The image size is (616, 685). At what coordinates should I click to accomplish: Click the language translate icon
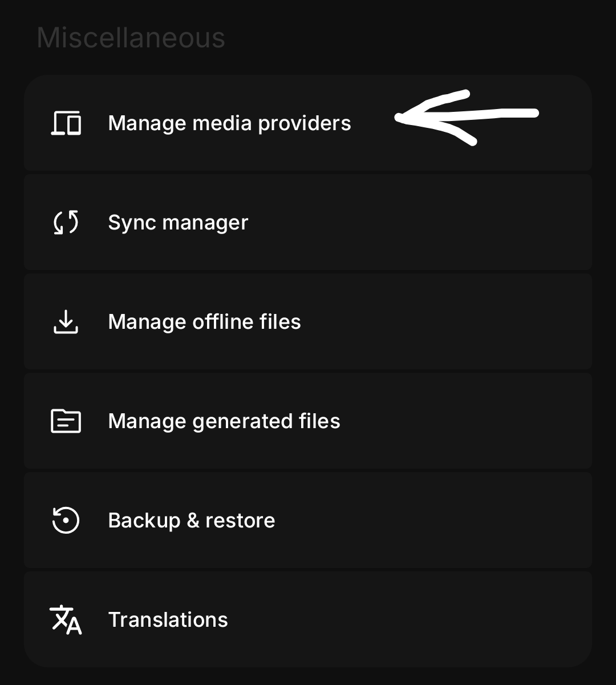click(x=66, y=620)
